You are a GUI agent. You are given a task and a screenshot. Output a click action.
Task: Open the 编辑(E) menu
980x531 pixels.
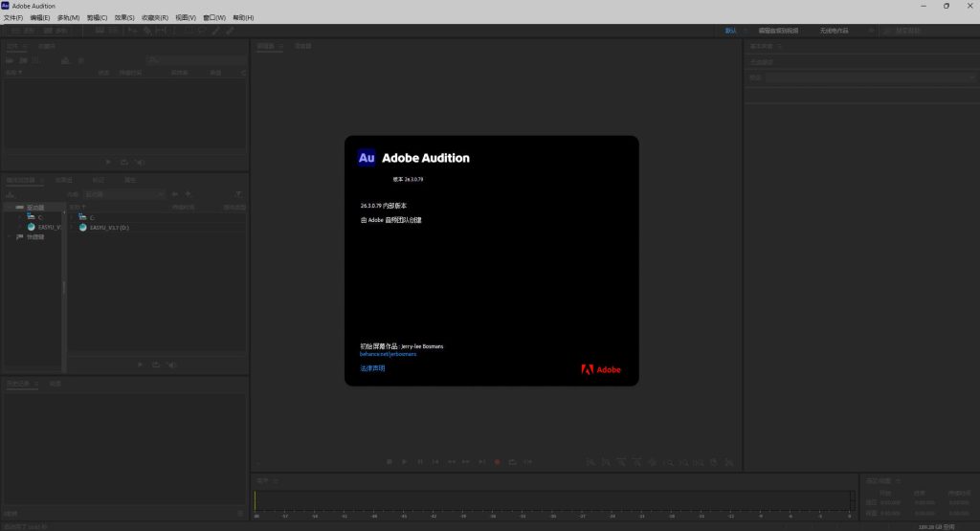[40, 17]
